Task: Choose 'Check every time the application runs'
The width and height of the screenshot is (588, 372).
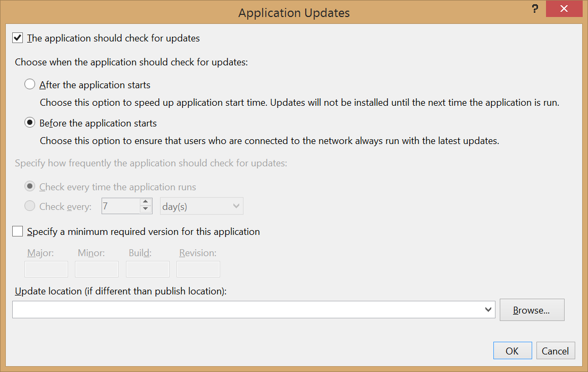Action: click(x=30, y=187)
